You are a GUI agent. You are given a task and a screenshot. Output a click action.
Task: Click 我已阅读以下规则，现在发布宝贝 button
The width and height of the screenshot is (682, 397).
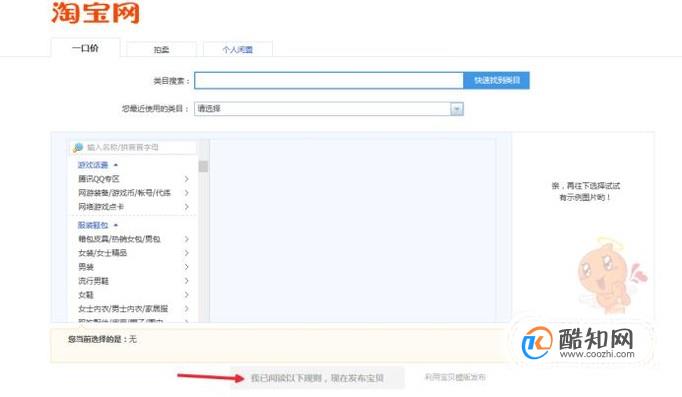pyautogui.click(x=317, y=378)
